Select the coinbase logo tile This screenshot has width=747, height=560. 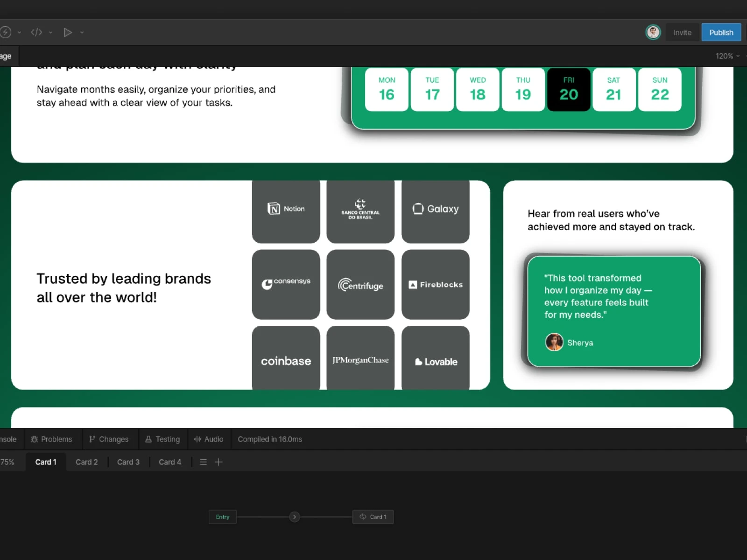[x=286, y=357]
